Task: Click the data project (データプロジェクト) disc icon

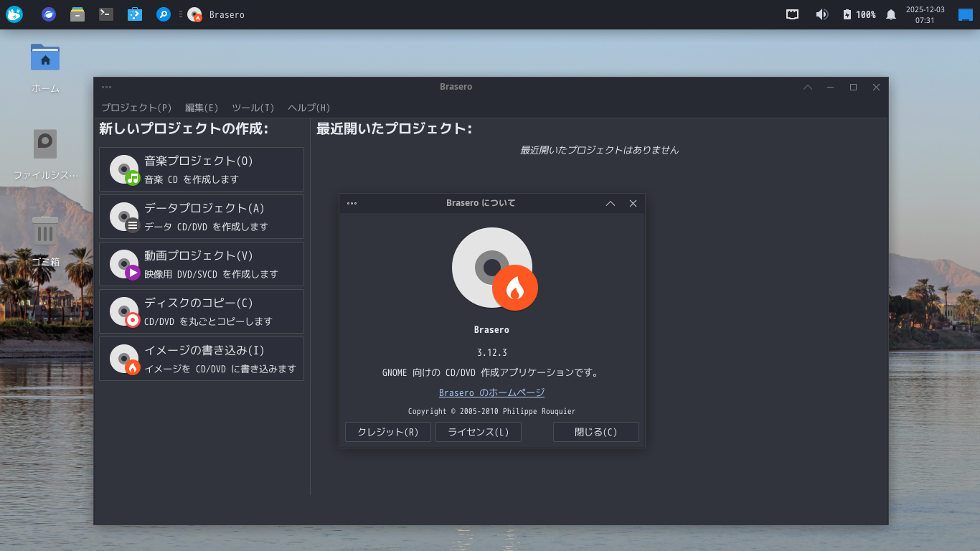Action: point(124,217)
